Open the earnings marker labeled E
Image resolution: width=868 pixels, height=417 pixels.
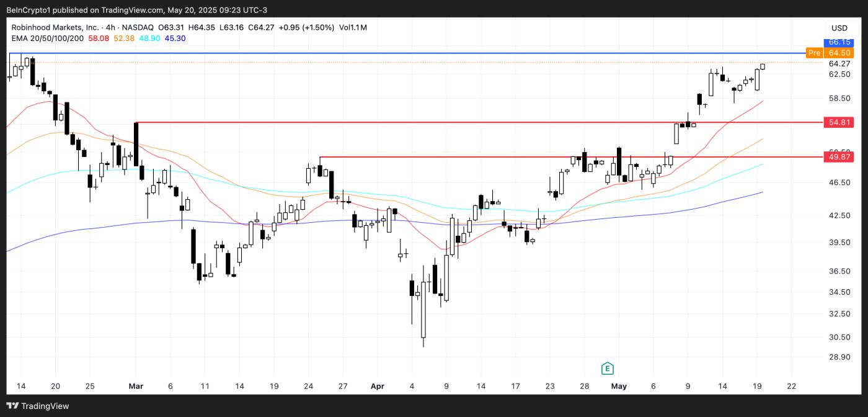click(x=608, y=367)
